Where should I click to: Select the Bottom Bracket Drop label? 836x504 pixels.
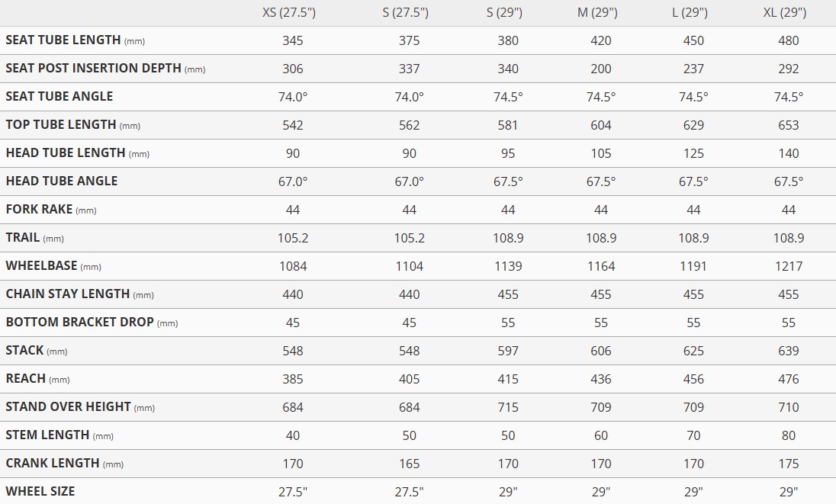coord(80,323)
